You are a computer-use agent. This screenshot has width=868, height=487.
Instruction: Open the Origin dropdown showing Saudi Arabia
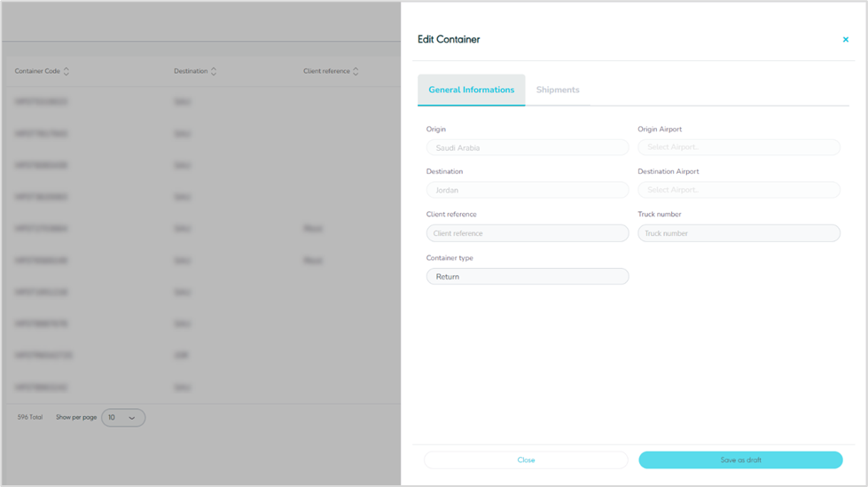click(x=527, y=148)
